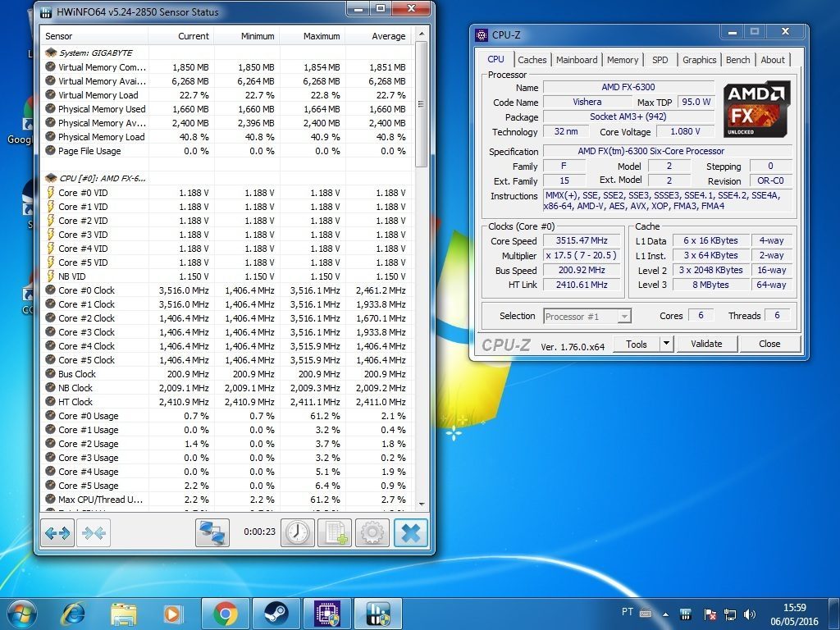Click the collapse columns arrows button in HWiNFO64
Image resolution: width=840 pixels, height=630 pixels.
[x=94, y=532]
